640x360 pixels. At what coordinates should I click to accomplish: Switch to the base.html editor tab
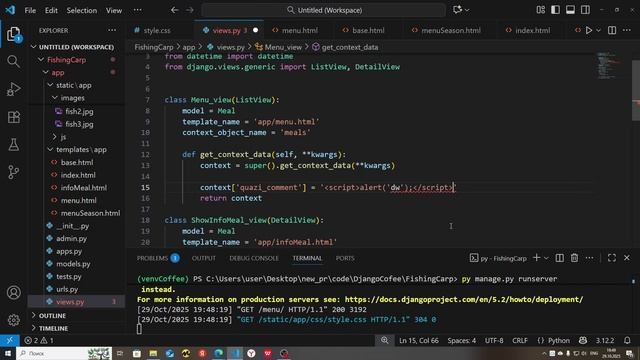tap(368, 30)
